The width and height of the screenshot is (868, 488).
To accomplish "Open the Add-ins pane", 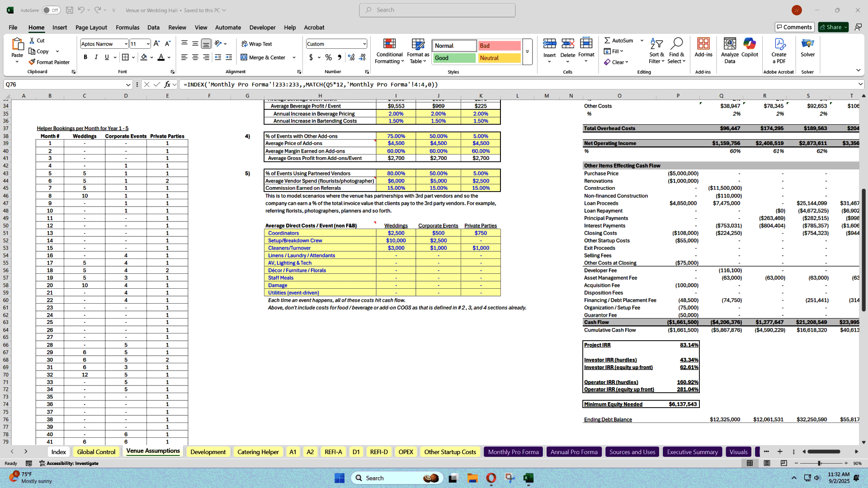I will tap(703, 47).
